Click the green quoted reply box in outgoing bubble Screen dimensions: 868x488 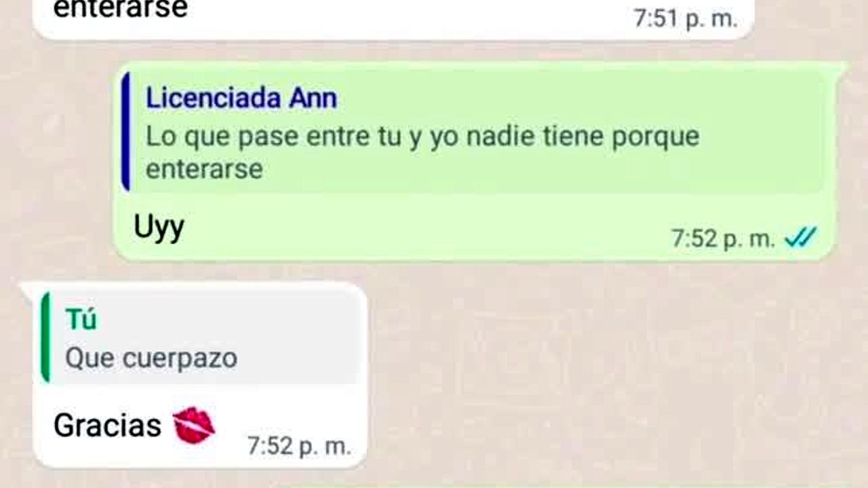coord(473,131)
